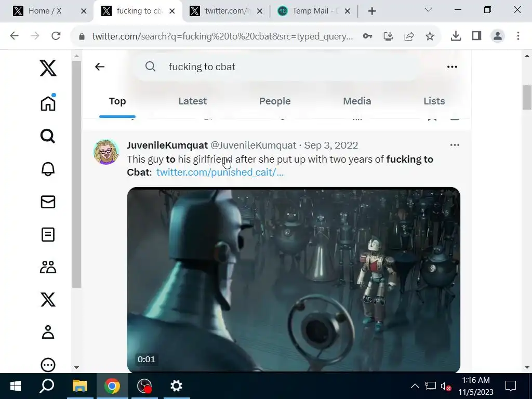Open the Windows notification center
Viewport: 532px width, 399px height.
pos(511,386)
